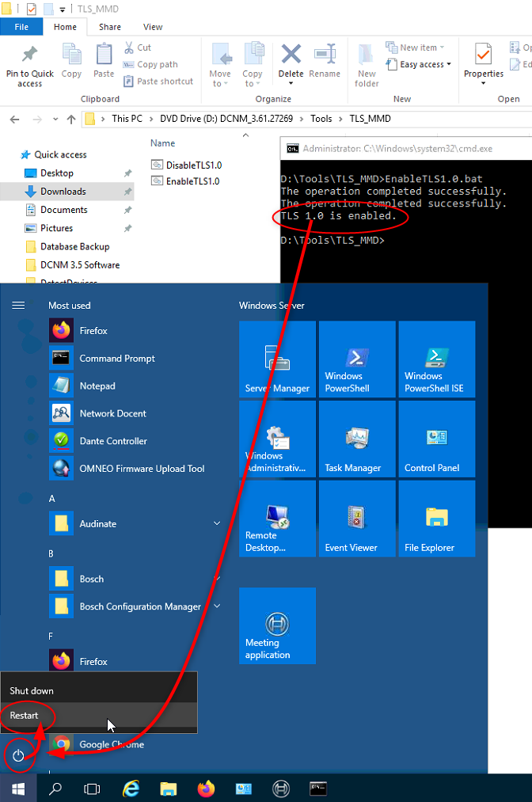The height and width of the screenshot is (802, 532).
Task: Open File Explorer from taskbar
Action: click(169, 789)
